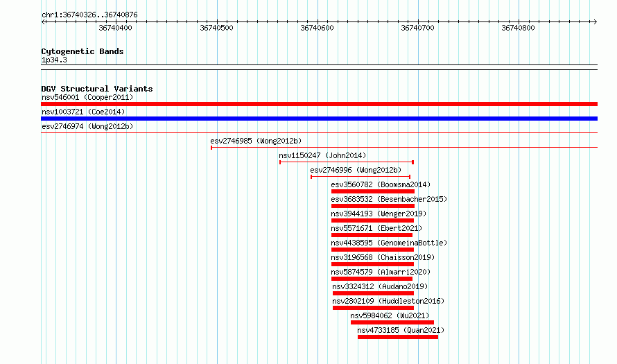Open the nsv4438595 (GenomeinaBottle) label
617x364 pixels.
point(389,243)
